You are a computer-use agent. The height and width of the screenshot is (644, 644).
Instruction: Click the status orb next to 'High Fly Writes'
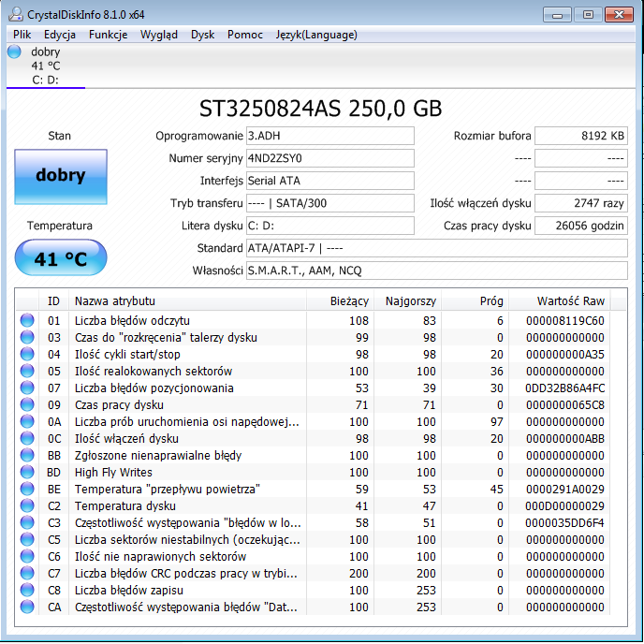click(28, 473)
